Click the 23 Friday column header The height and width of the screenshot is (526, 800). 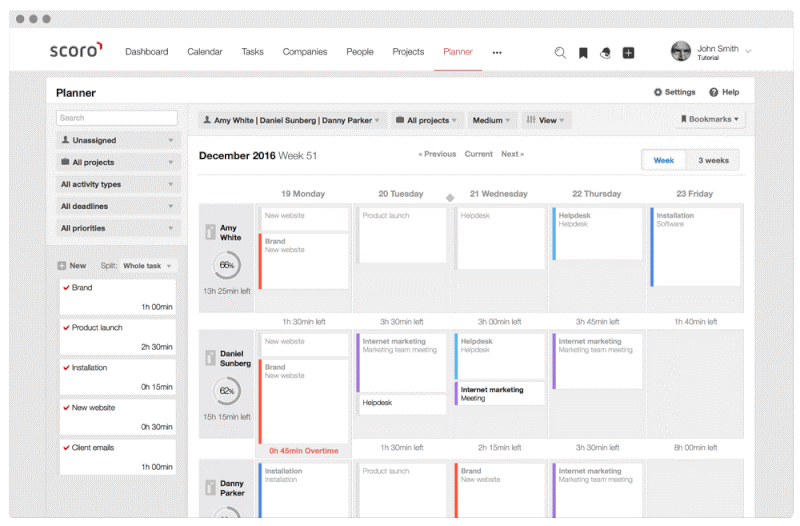point(694,194)
